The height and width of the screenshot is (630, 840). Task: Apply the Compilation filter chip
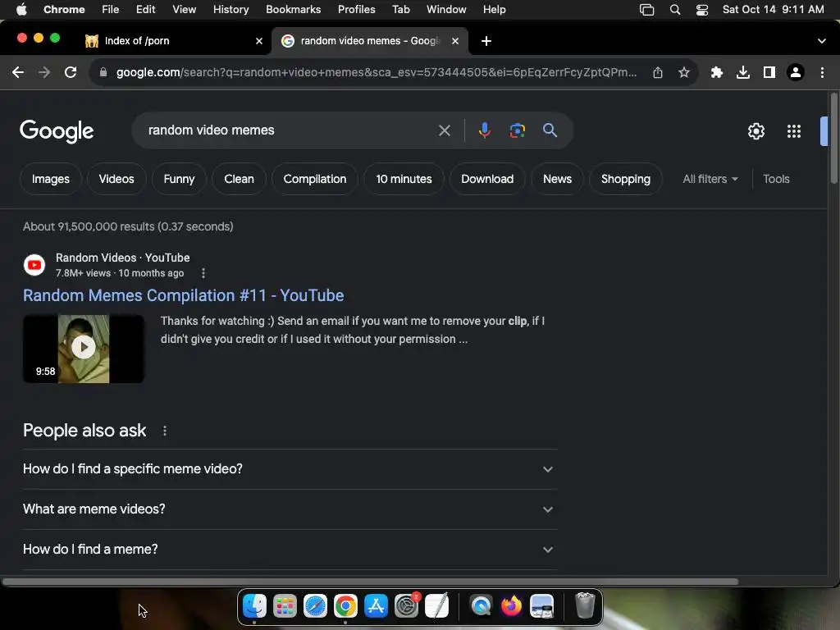314,179
